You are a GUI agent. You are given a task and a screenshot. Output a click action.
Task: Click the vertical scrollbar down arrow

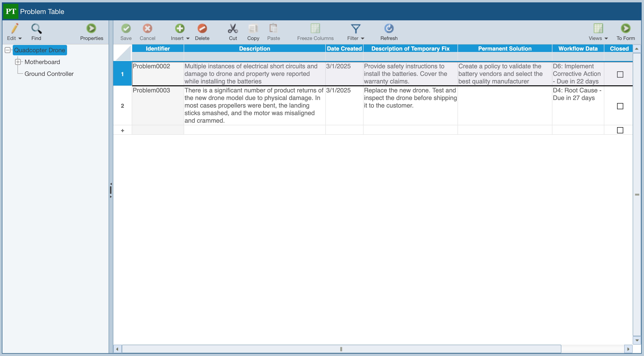pyautogui.click(x=637, y=340)
